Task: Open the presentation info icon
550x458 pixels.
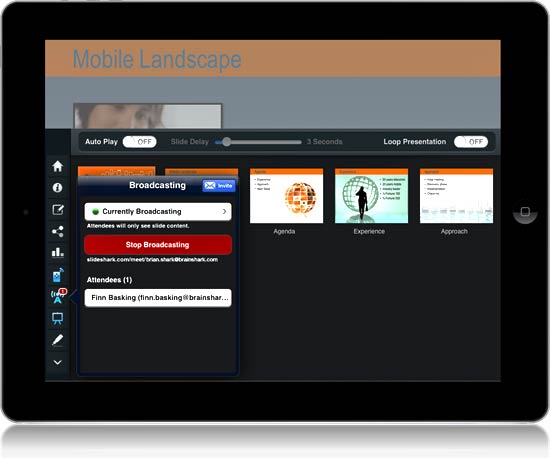Action: click(x=58, y=188)
